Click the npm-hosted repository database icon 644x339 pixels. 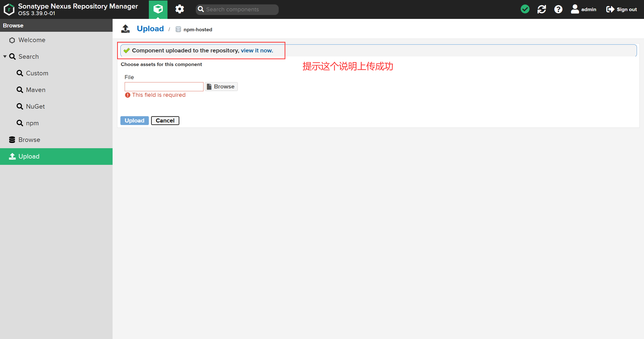pos(178,29)
